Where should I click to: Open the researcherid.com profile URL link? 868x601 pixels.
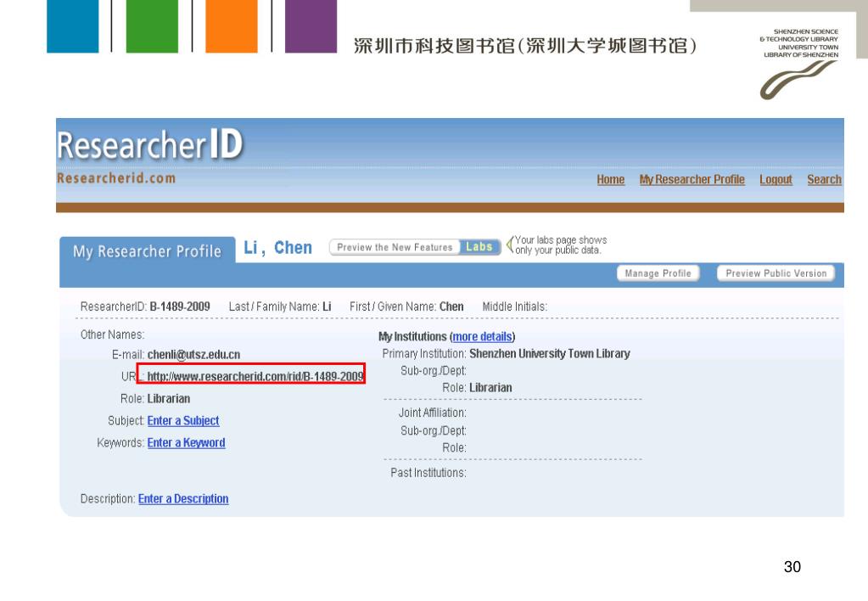coord(255,377)
